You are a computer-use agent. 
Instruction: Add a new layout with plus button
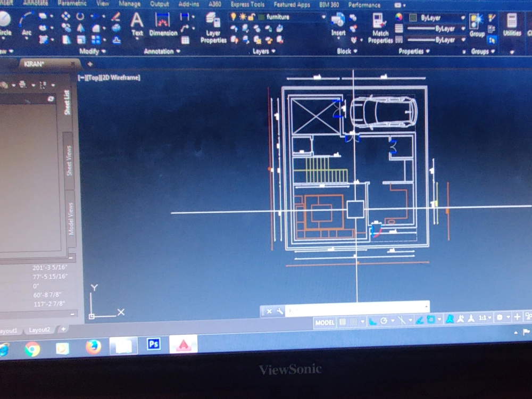(x=63, y=329)
